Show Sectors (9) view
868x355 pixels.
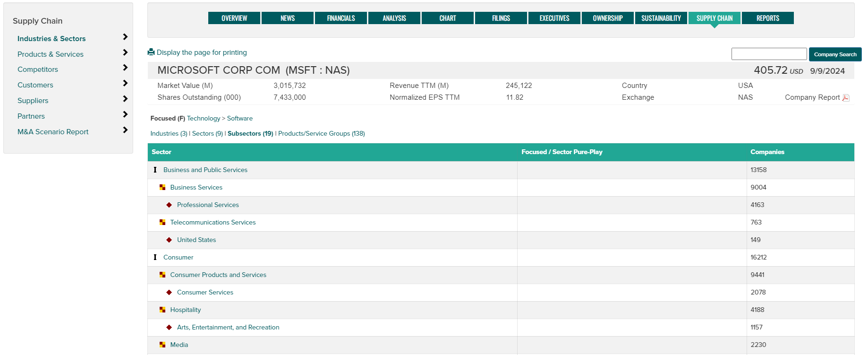point(207,133)
